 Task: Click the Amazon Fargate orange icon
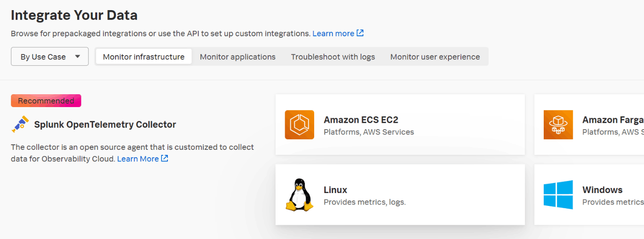[x=558, y=125]
